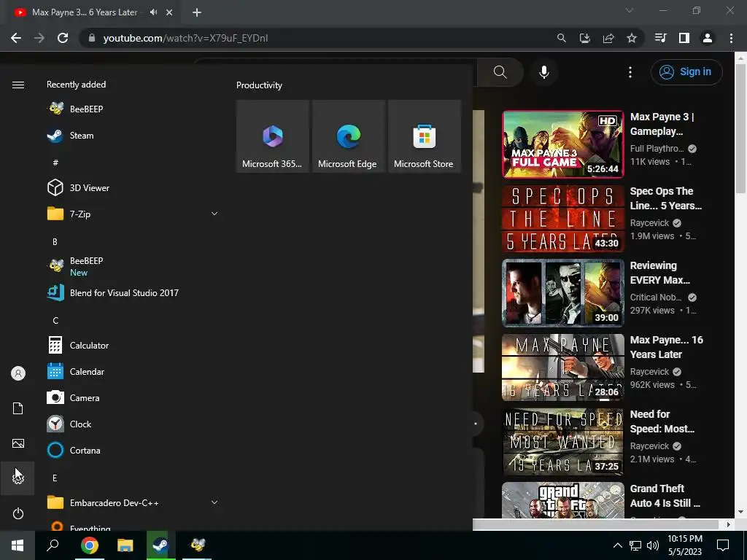747x560 pixels.
Task: Launch Steam from Recently added
Action: [133, 136]
